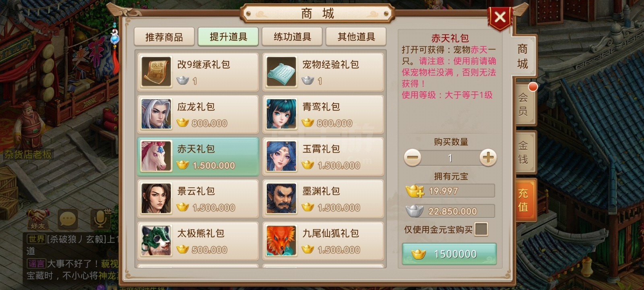The height and width of the screenshot is (290, 644).
Task: Increase purchase quantity with plus button
Action: [488, 157]
